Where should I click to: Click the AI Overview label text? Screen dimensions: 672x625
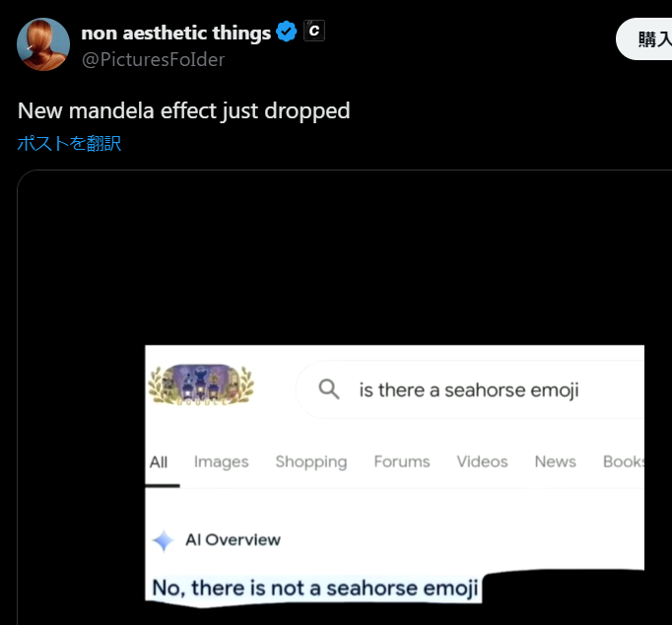[233, 540]
